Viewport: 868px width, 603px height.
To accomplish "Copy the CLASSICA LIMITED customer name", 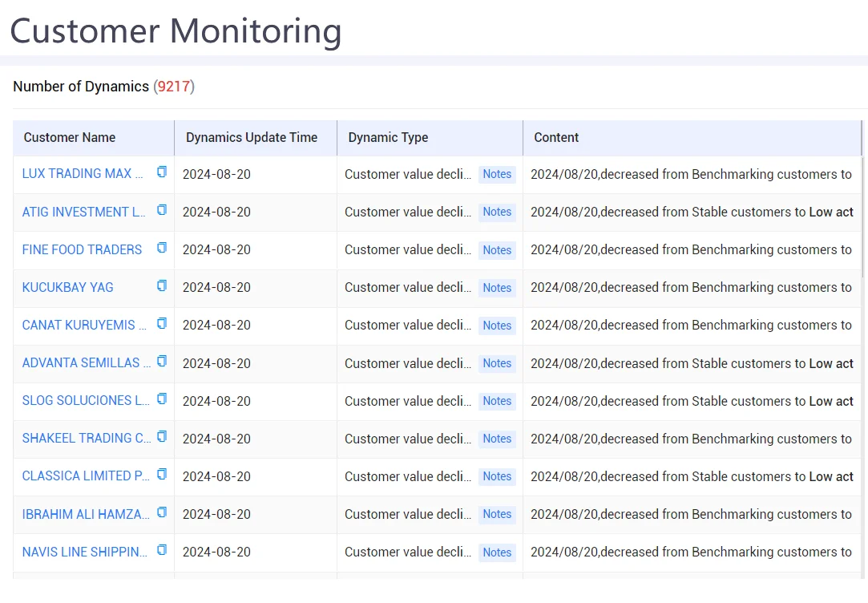I will tap(162, 474).
